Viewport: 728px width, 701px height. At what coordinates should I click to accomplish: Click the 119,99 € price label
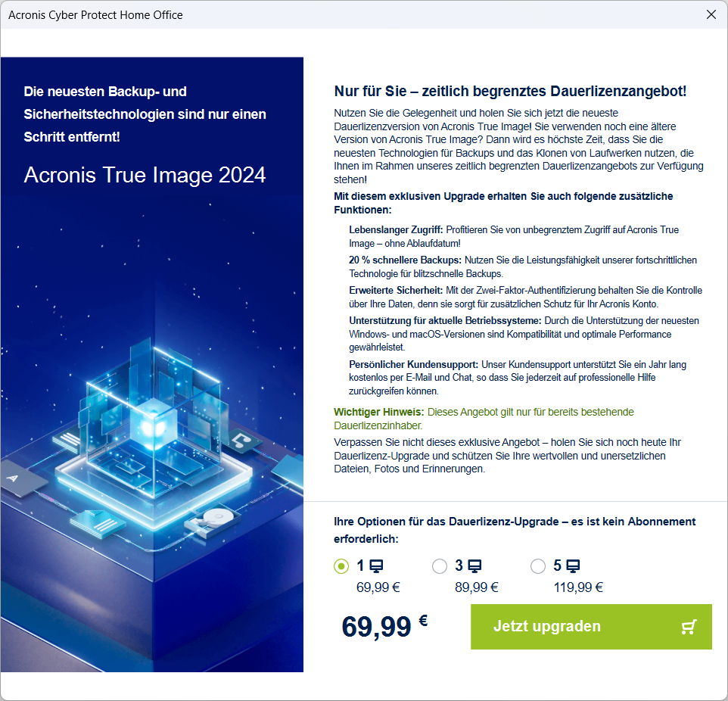point(578,587)
